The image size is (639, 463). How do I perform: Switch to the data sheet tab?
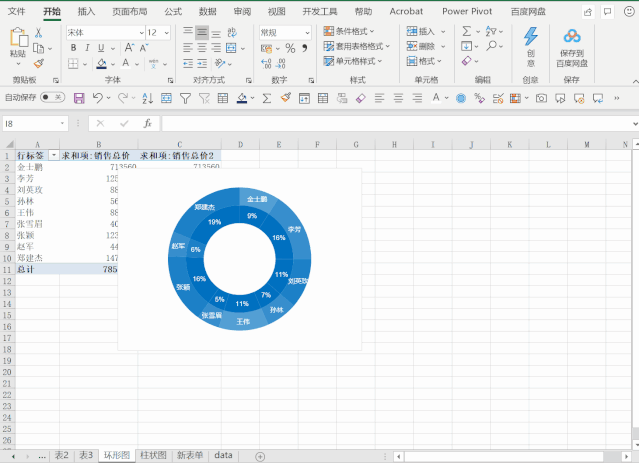(x=223, y=455)
